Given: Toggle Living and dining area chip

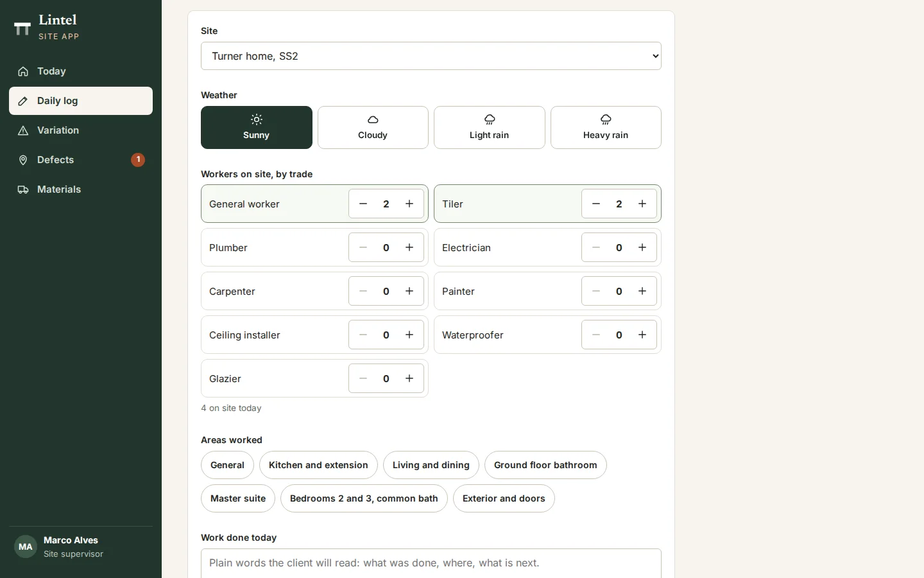Looking at the screenshot, I should (x=431, y=465).
